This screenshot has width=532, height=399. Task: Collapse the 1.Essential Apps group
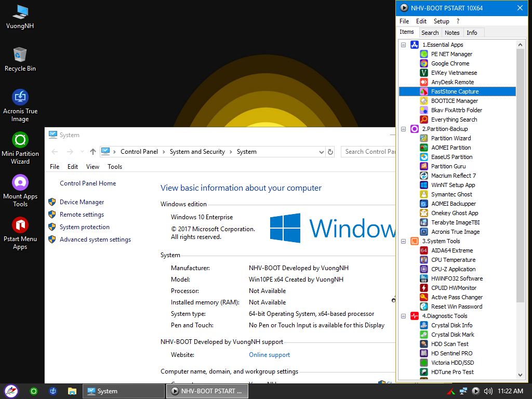[403, 45]
